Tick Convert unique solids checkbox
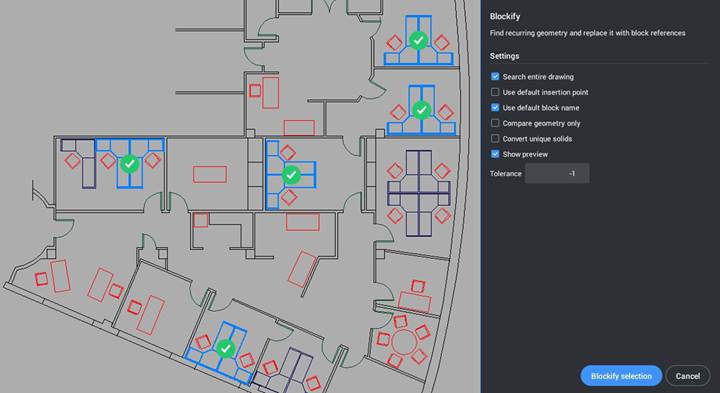Screen dimensions: 720x393 click(495, 139)
